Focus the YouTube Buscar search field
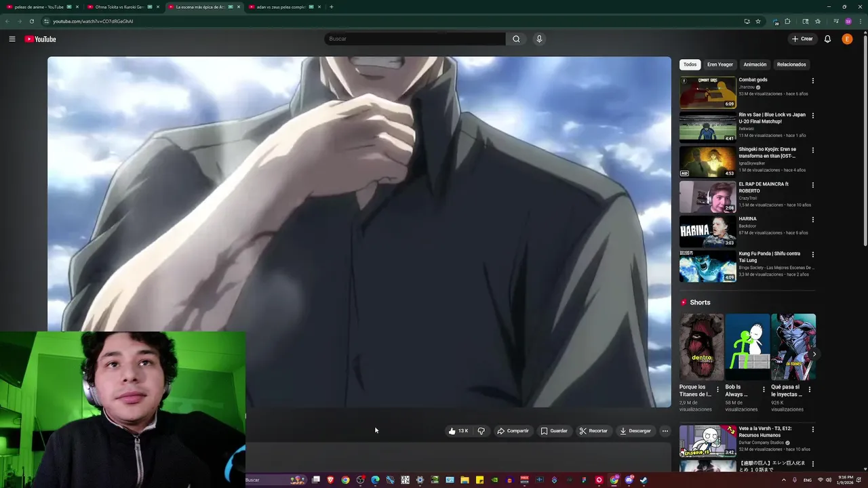 (415, 39)
